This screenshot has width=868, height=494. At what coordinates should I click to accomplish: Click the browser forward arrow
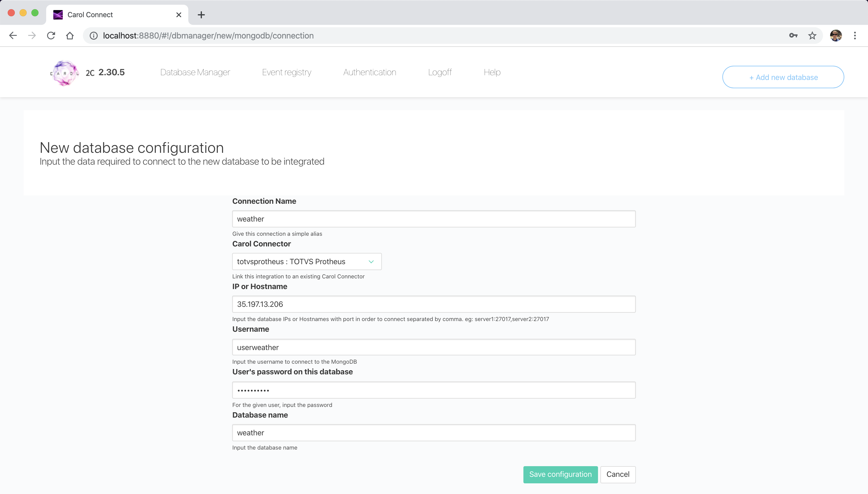pyautogui.click(x=32, y=36)
